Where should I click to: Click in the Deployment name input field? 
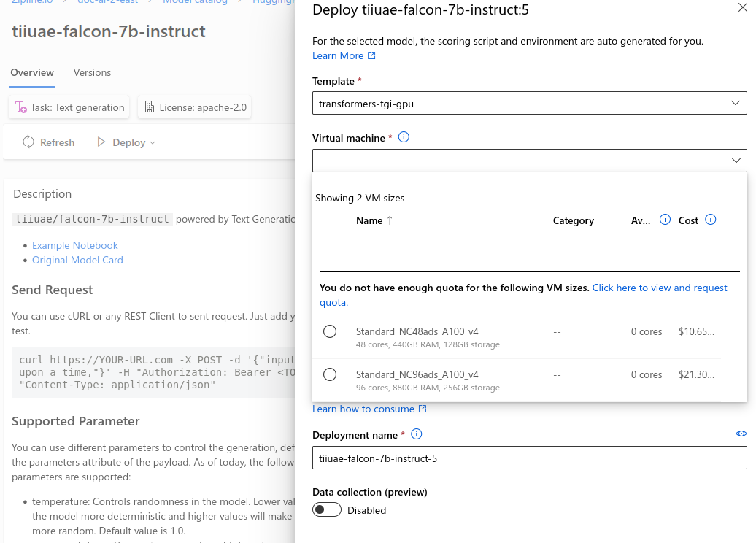(529, 458)
